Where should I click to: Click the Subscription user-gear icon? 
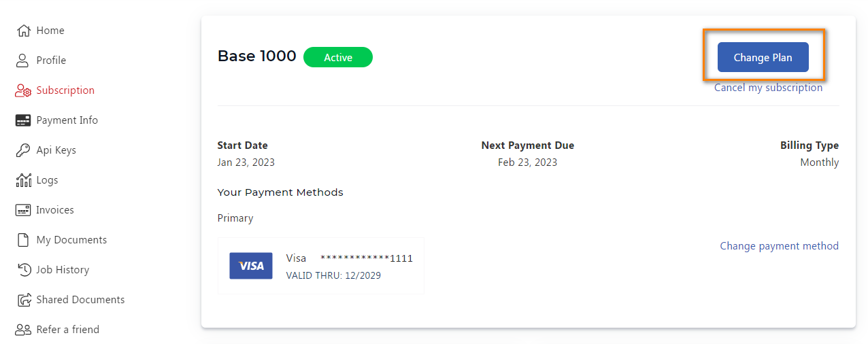point(23,90)
